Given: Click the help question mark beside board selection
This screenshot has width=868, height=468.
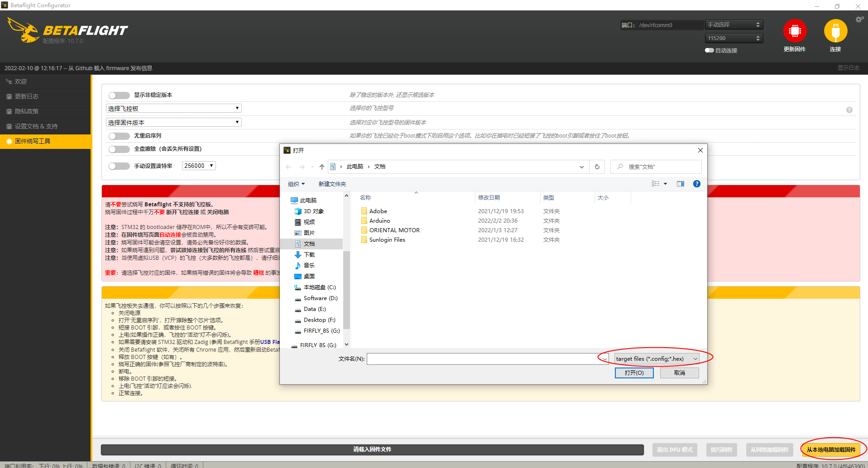Looking at the screenshot, I should 849,110.
